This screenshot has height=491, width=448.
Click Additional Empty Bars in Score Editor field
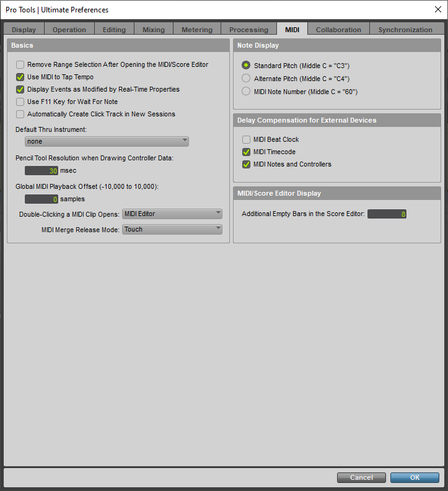click(x=387, y=214)
